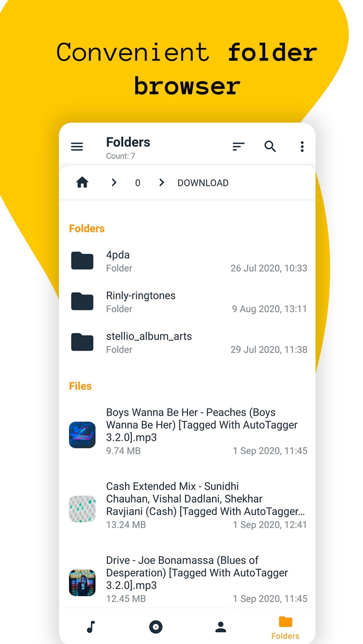Navigate to the 0 breadcrumb
Screen dimensions: 363x644
[x=138, y=183]
